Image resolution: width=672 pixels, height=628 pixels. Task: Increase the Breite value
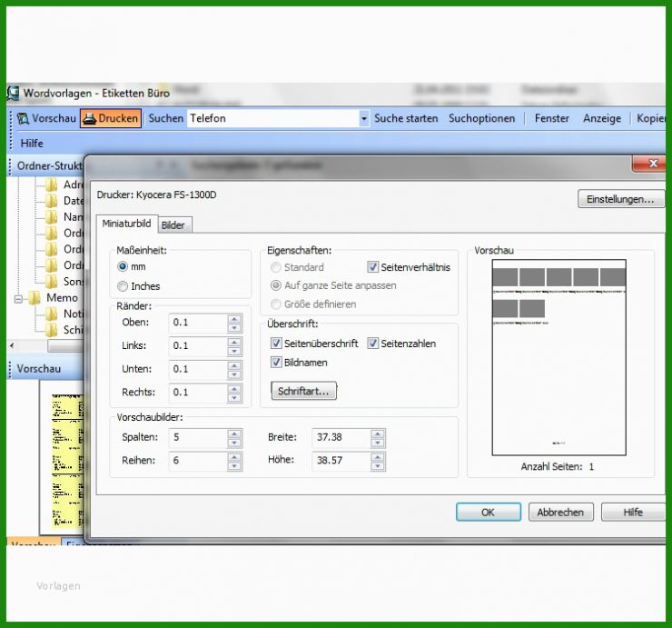378,434
